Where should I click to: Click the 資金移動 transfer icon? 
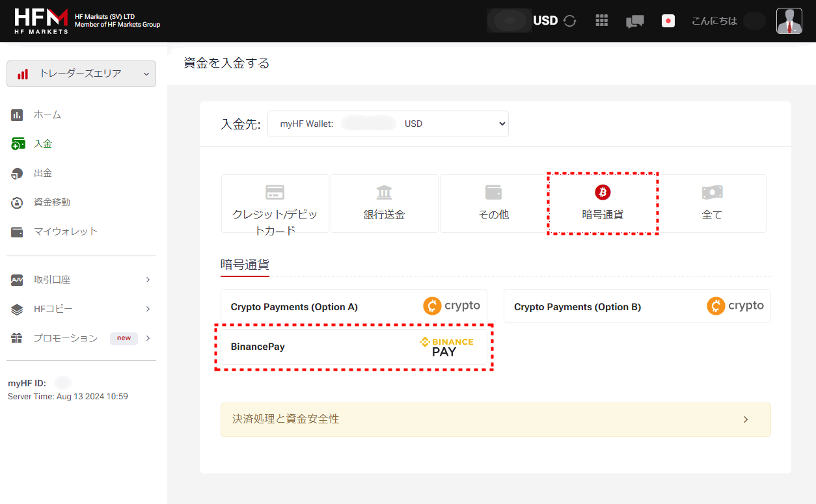pos(18,203)
